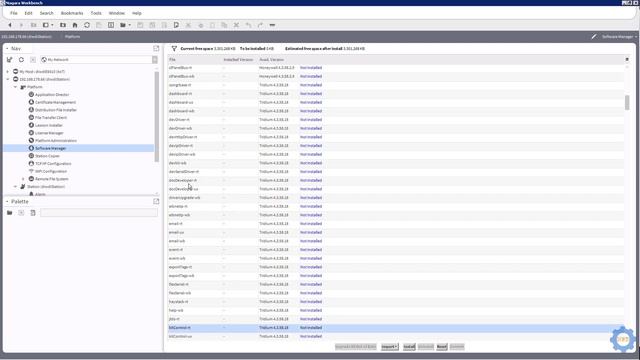The height and width of the screenshot is (360, 640).
Task: Open the Tools menu
Action: [96, 13]
